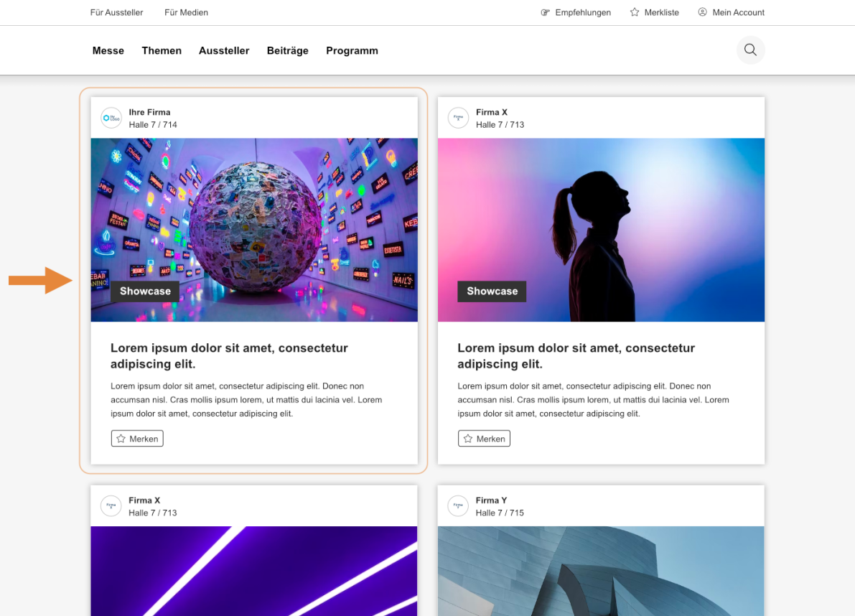The image size is (855, 616).
Task: Click the Empfehlungen thumbs-up icon
Action: click(x=542, y=12)
